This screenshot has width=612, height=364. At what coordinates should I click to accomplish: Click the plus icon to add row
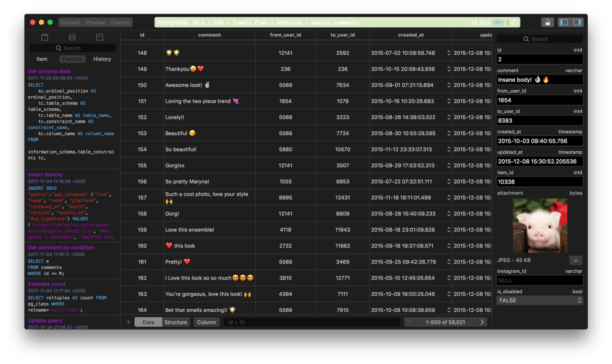pos(129,322)
